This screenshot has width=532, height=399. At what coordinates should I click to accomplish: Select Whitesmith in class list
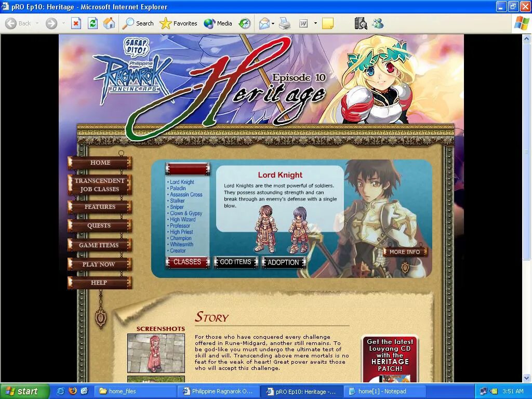[x=181, y=244]
